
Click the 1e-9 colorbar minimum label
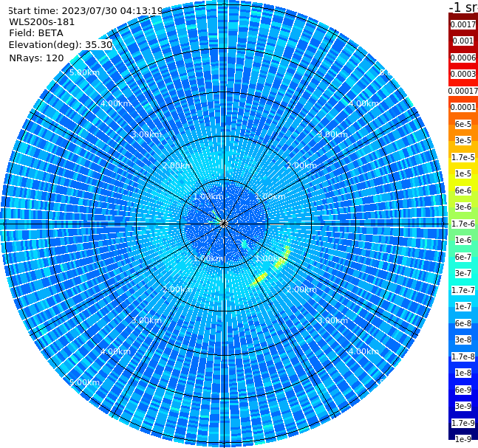[463, 439]
